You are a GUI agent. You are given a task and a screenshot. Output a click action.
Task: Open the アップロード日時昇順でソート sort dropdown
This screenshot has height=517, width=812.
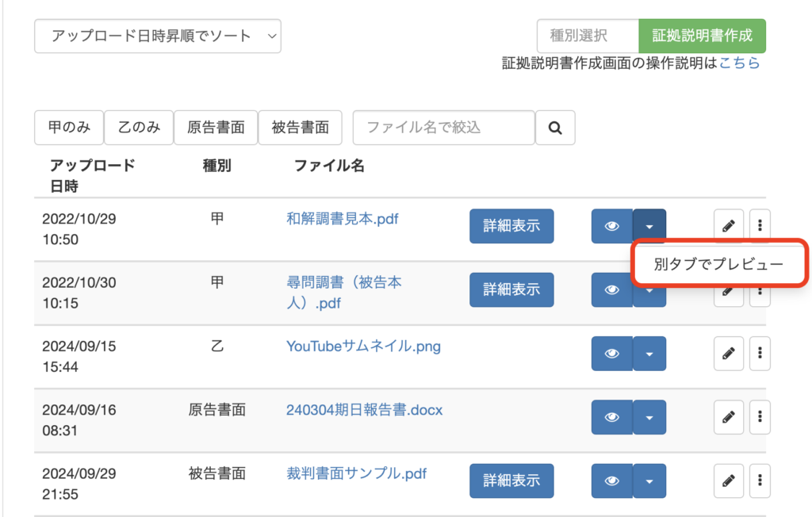coord(158,36)
